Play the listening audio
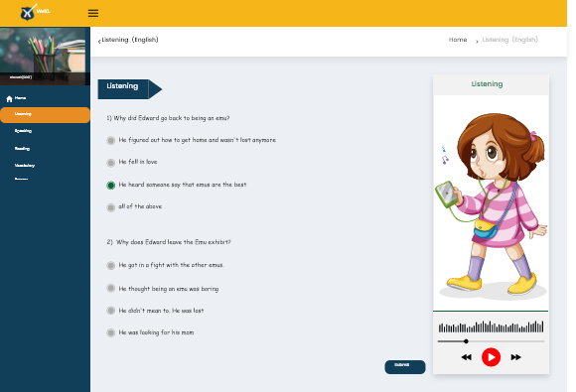Image resolution: width=576 pixels, height=392 pixels. 491,357
